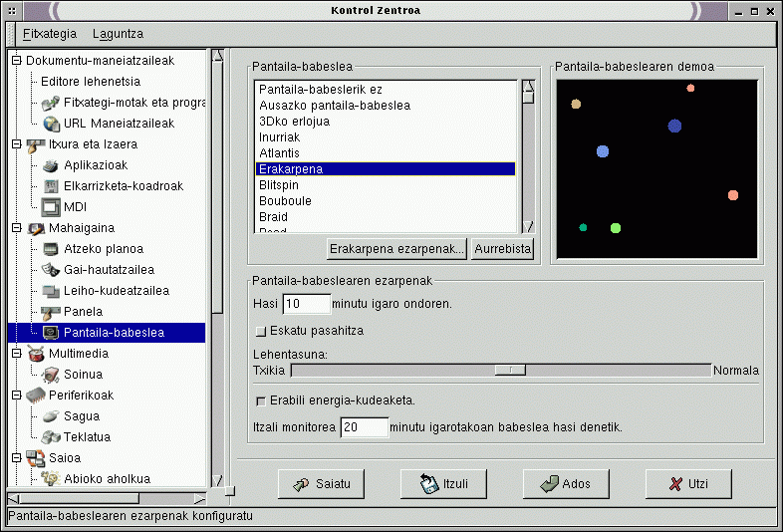Select the Soinua sound icon
783x532 pixels.
(x=51, y=375)
